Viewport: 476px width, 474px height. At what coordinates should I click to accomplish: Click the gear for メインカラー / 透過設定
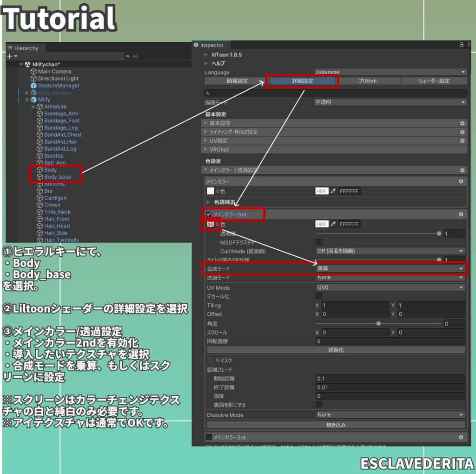click(462, 170)
